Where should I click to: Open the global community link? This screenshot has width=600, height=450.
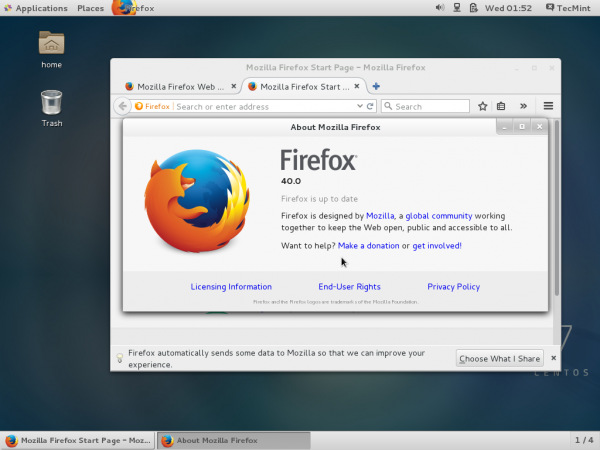click(x=439, y=216)
